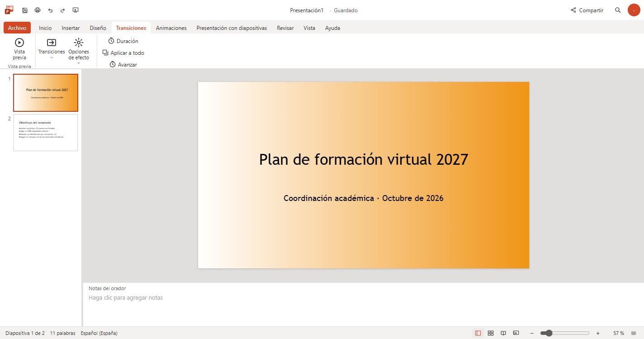This screenshot has height=339, width=644.
Task: Select slide 2 thumbnail Objetivos del programa
Action: (46, 133)
